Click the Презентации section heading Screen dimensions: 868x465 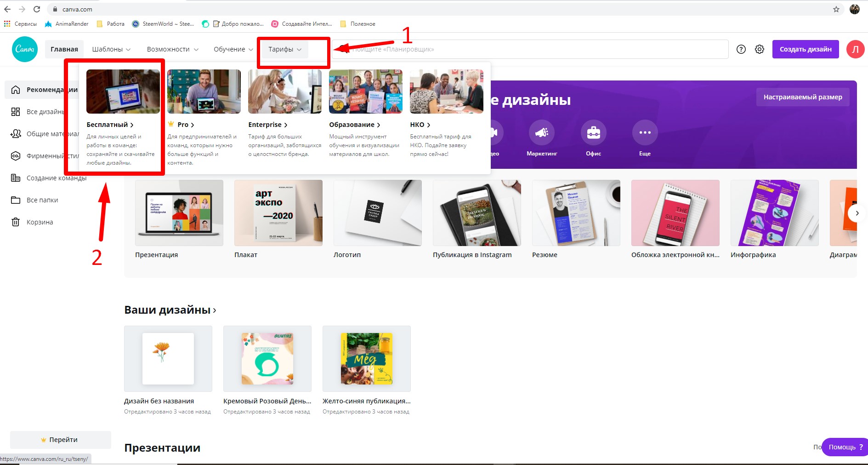(x=162, y=448)
